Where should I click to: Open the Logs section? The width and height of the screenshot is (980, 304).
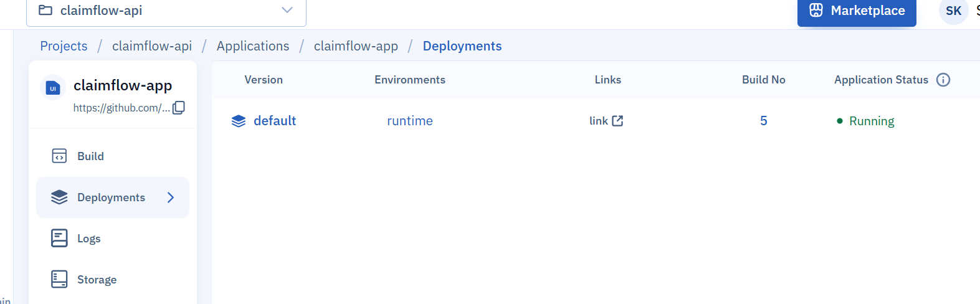[x=113, y=239]
